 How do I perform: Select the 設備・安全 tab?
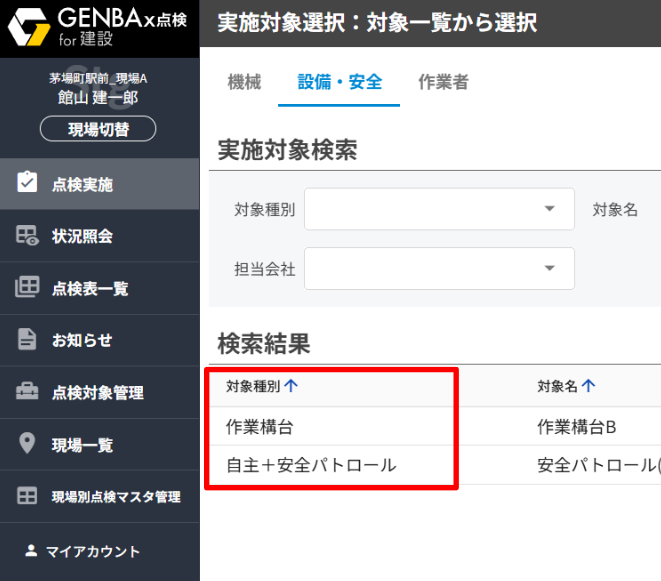340,82
